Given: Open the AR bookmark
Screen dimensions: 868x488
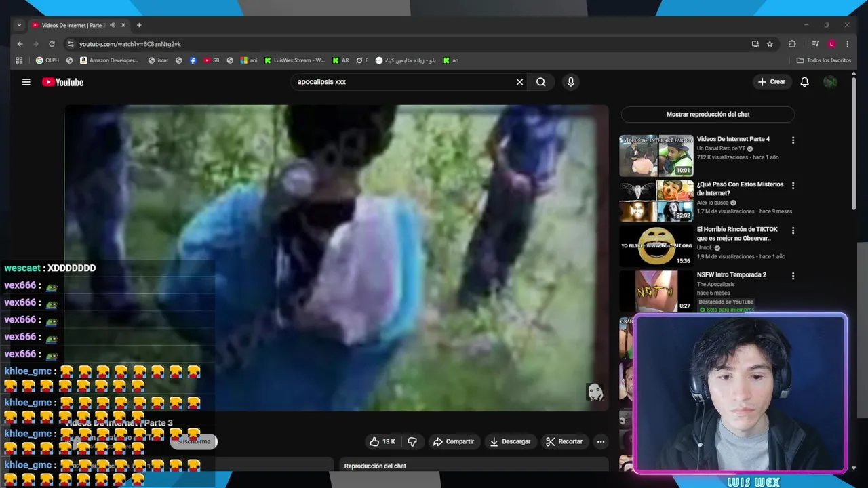Looking at the screenshot, I should pyautogui.click(x=340, y=60).
